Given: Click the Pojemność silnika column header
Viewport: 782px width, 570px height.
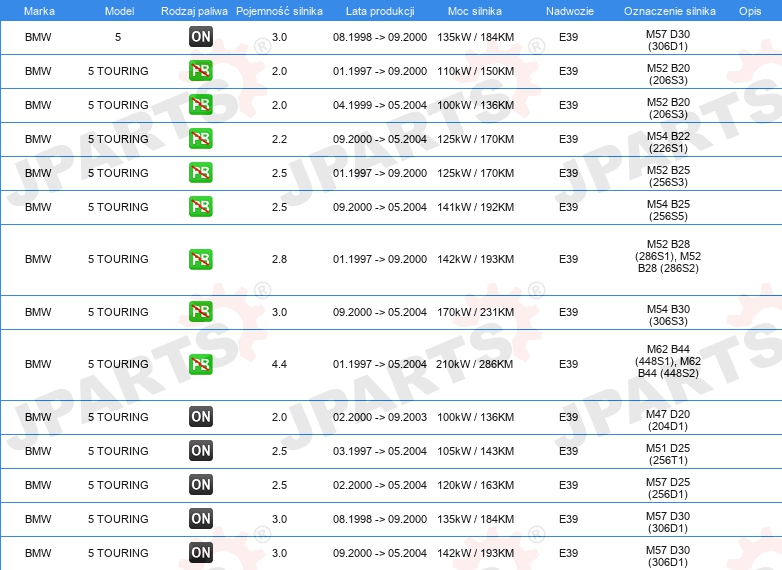Looking at the screenshot, I should pos(279,11).
